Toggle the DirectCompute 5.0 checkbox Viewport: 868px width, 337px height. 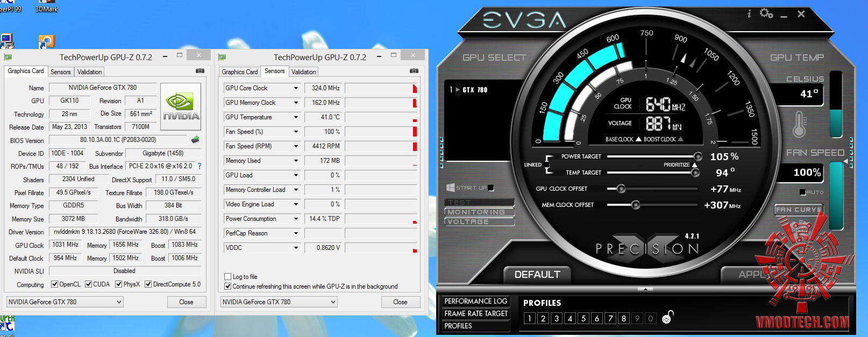point(148,284)
